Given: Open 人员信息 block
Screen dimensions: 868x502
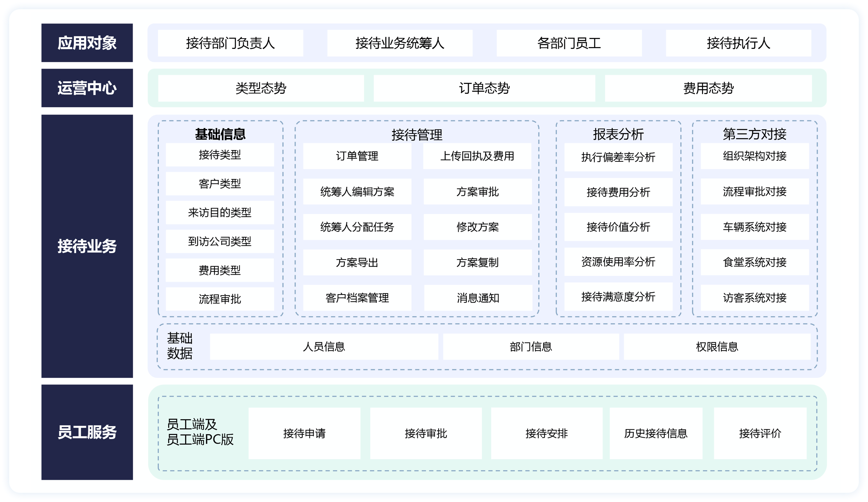Looking at the screenshot, I should (x=324, y=347).
